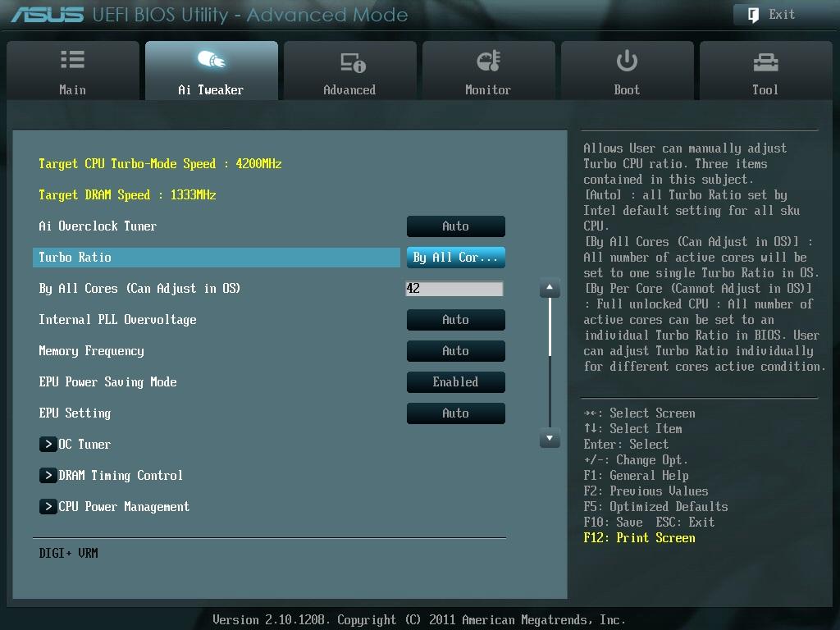Click F5: Optimized Defaults hint
Viewport: 840px width, 630px height.
tap(655, 507)
